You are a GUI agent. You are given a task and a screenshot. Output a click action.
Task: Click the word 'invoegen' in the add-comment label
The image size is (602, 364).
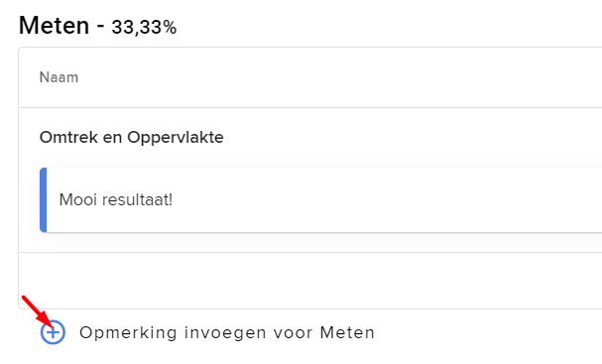tap(225, 333)
